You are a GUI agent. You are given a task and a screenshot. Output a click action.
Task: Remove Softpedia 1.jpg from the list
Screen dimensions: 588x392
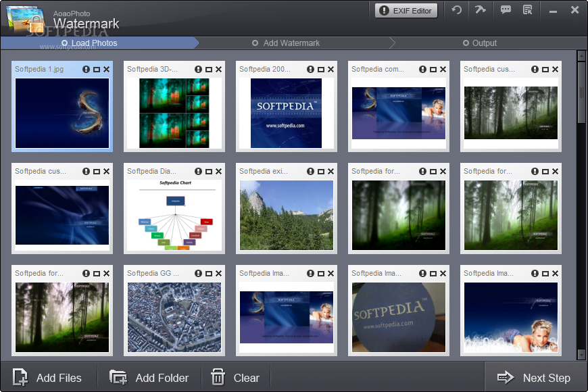tap(107, 70)
